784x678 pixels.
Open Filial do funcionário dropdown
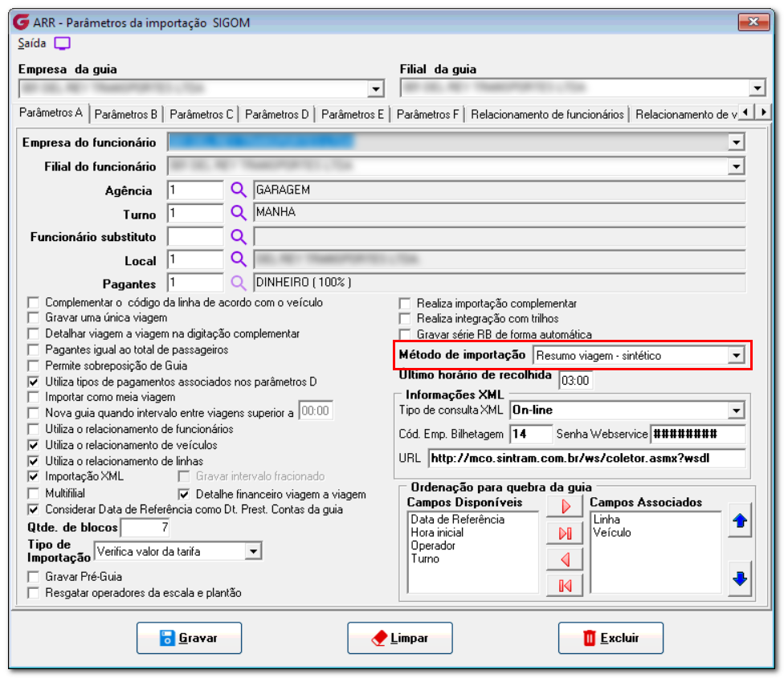tap(736, 166)
